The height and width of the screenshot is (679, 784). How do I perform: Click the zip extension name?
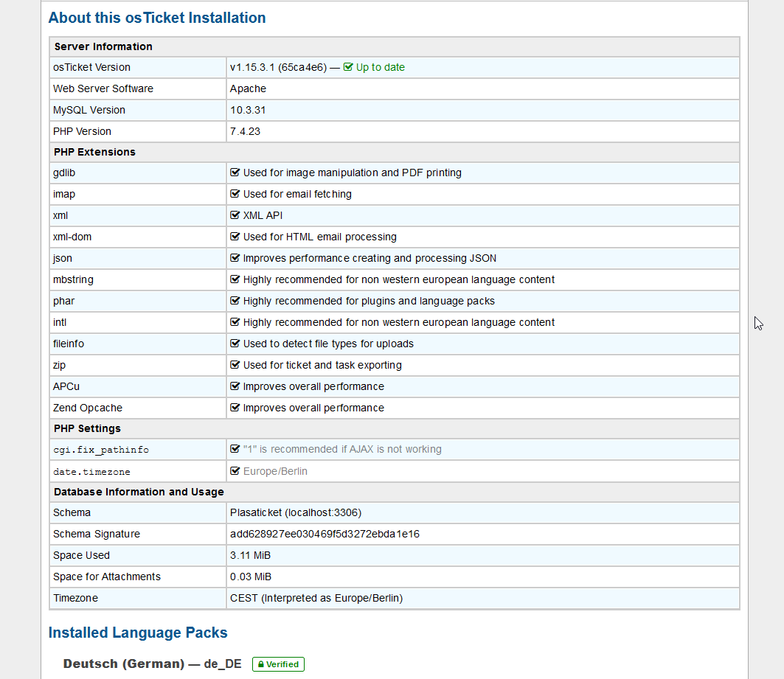coord(59,365)
